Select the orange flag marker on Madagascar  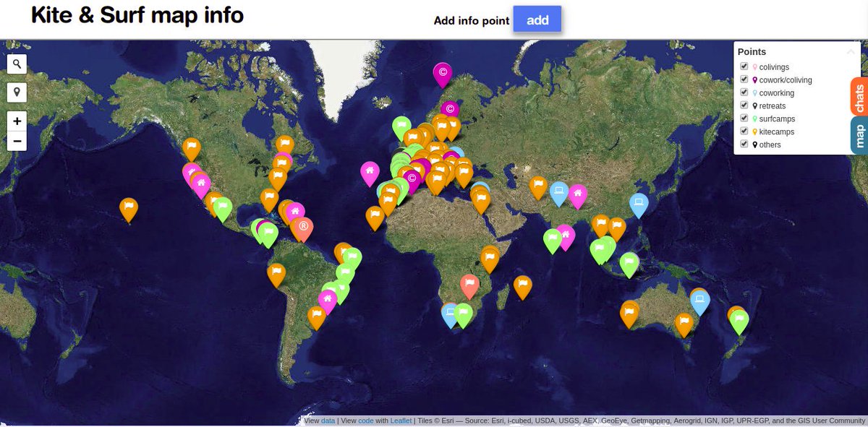[522, 288]
